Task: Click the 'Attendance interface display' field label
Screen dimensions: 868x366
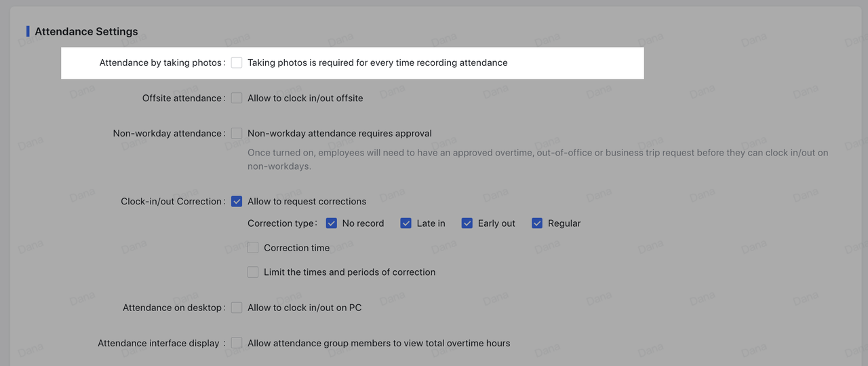Action: pos(159,343)
